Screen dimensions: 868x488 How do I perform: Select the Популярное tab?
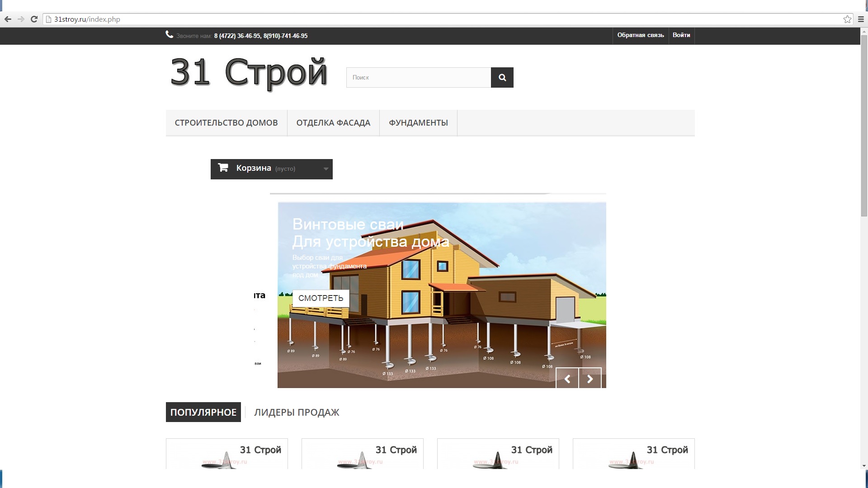pyautogui.click(x=203, y=412)
